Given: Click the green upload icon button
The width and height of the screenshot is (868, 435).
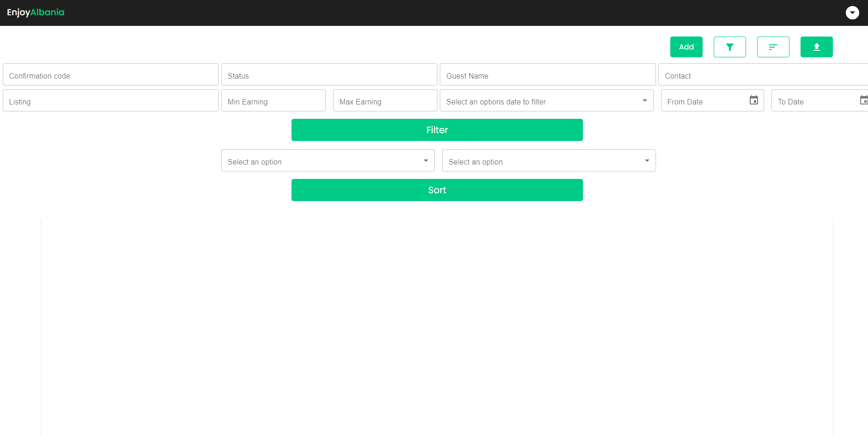Looking at the screenshot, I should [x=816, y=47].
